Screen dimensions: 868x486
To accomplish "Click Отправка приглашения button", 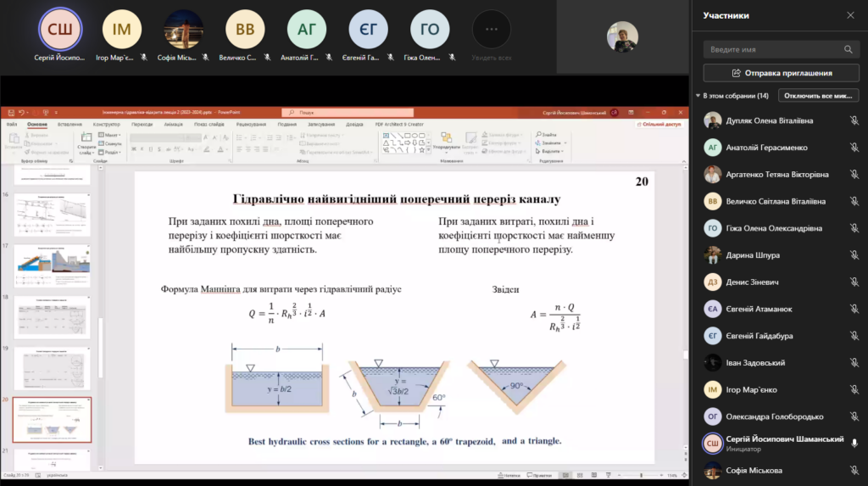I will pyautogui.click(x=781, y=73).
